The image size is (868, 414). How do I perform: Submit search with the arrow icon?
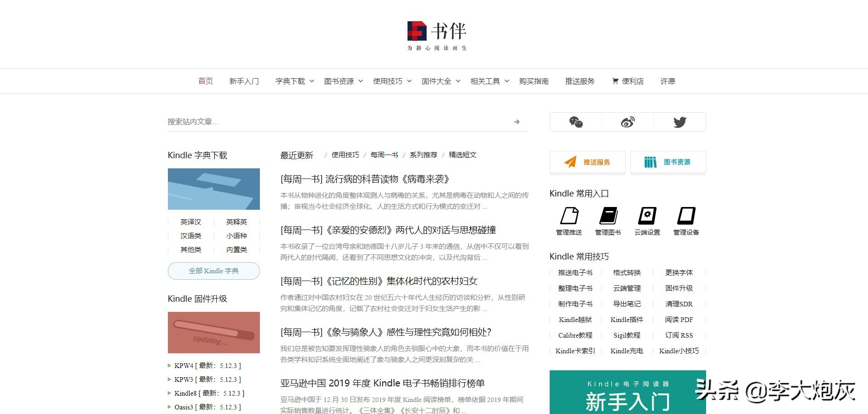pos(517,122)
